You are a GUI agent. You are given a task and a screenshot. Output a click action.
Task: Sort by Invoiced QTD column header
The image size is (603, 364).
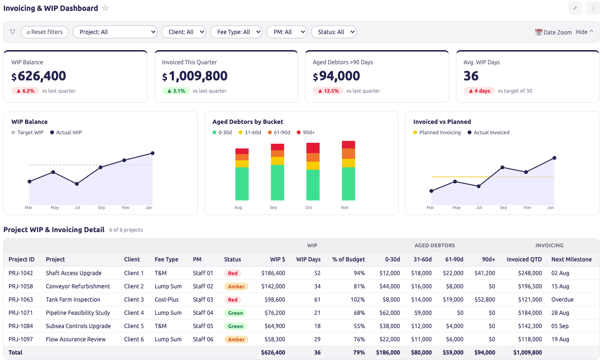[524, 260]
